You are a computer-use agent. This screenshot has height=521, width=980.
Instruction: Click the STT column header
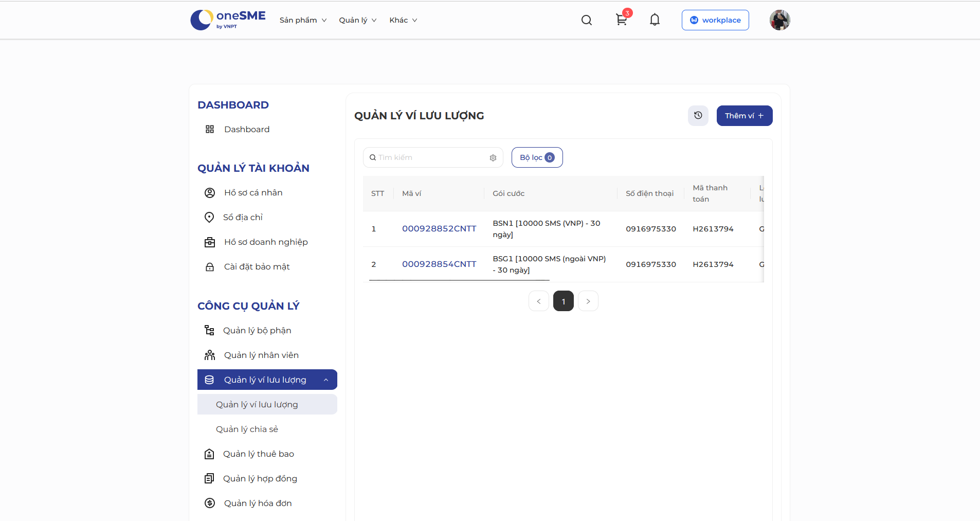[x=378, y=194]
